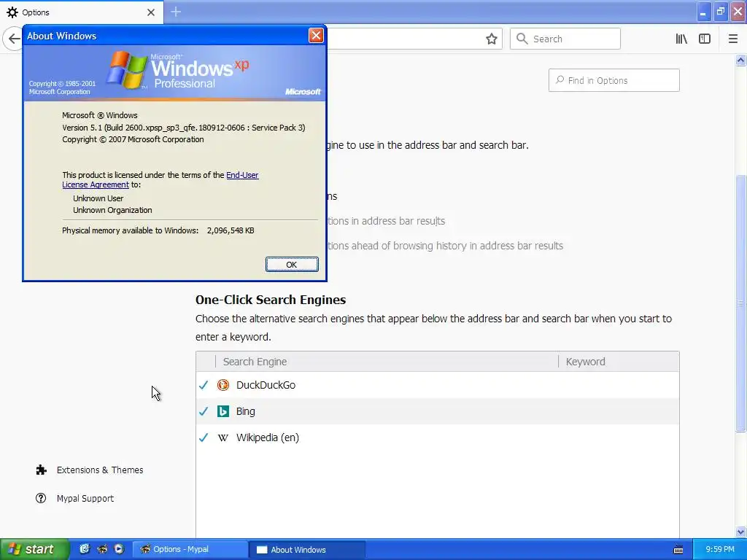Open the End-User license link
Viewport: 747px width, 560px height.
(242, 175)
